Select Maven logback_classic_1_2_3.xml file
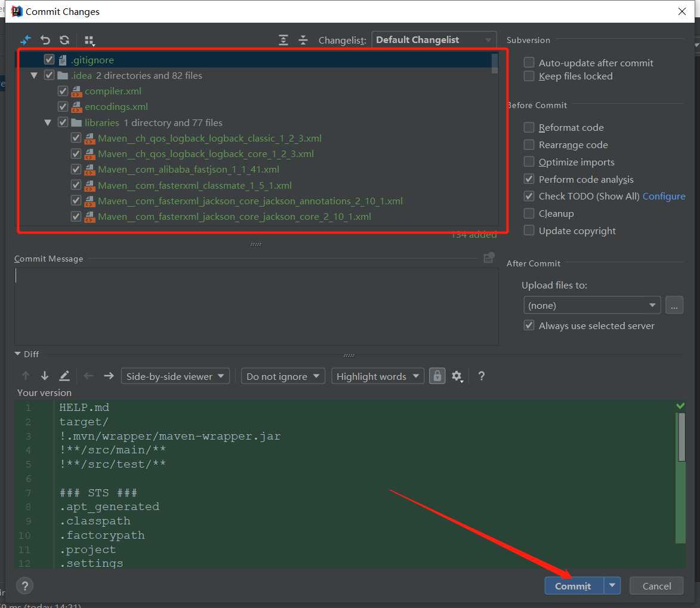This screenshot has width=700, height=608. coord(209,138)
